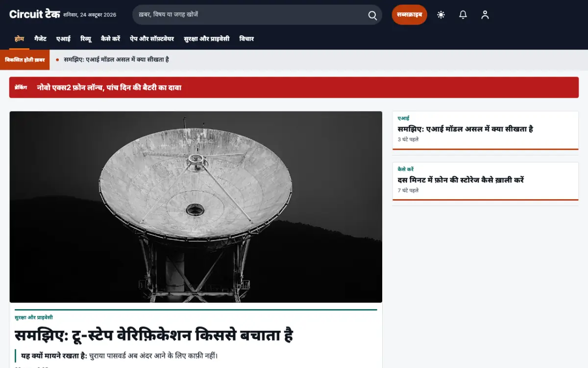The width and height of the screenshot is (588, 368).
Task: Open the breaking news नोवो एक्स2 headline
Action: 109,88
